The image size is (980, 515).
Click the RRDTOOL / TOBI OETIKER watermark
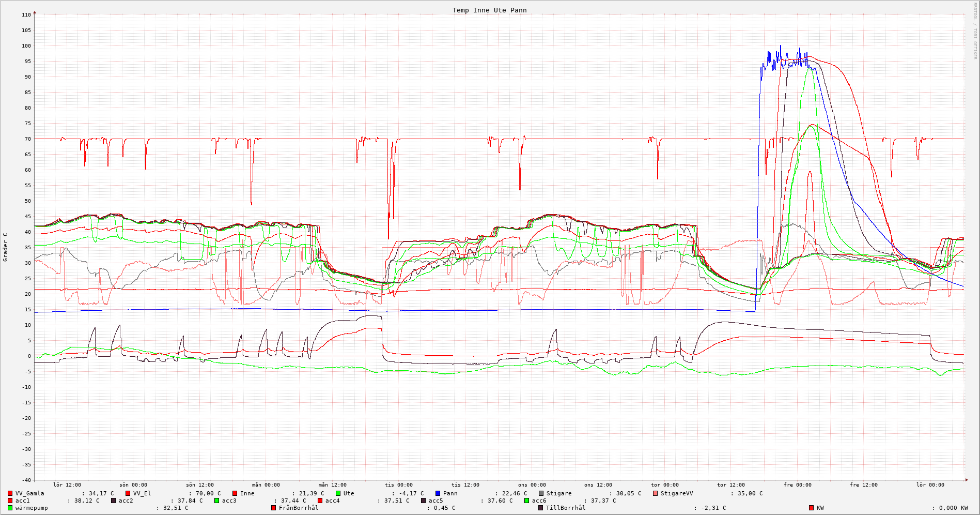point(975,31)
